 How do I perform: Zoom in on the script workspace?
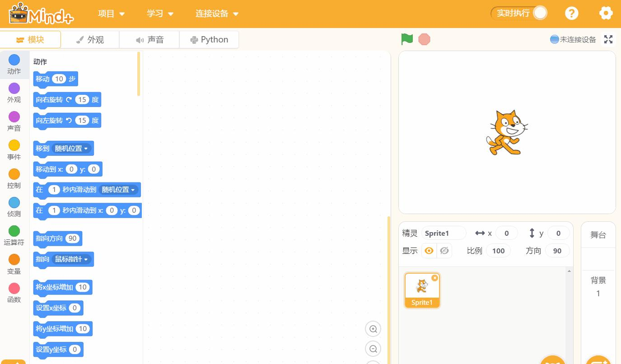373,329
